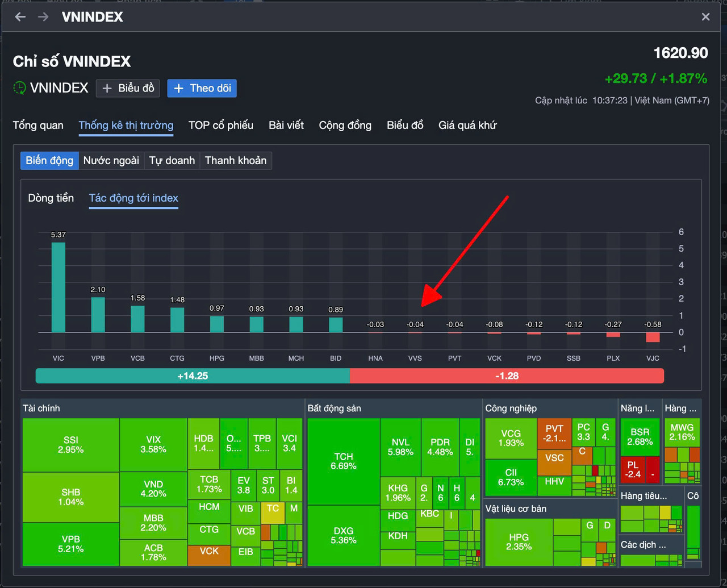Screen dimensions: 727x588
Task: Open the Bài viết tab
Action: point(286,125)
